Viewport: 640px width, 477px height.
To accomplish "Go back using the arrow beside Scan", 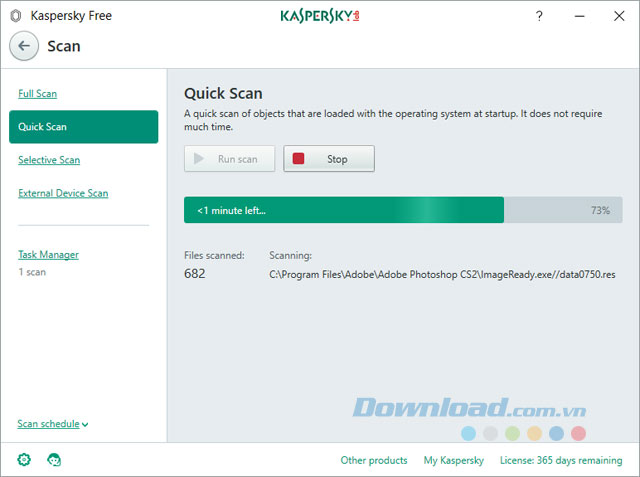I will 24,46.
